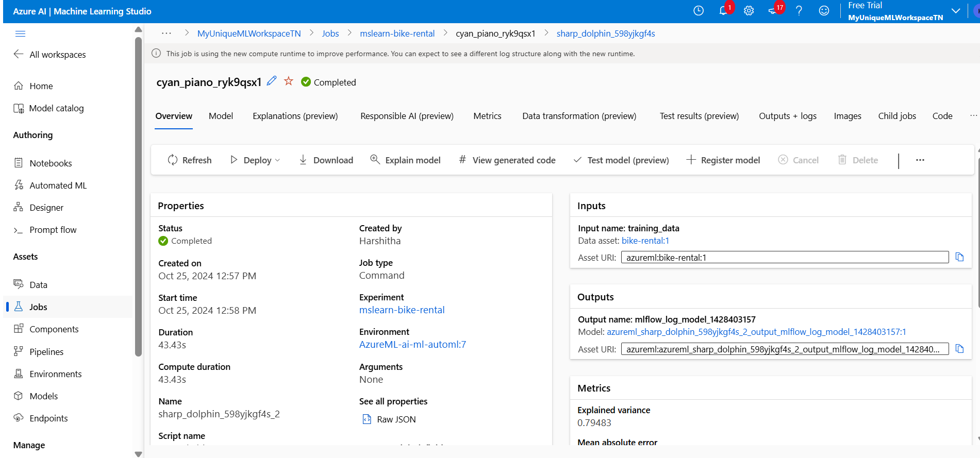This screenshot has width=980, height=458.
Task: Copy the input Asset URI
Action: point(959,257)
